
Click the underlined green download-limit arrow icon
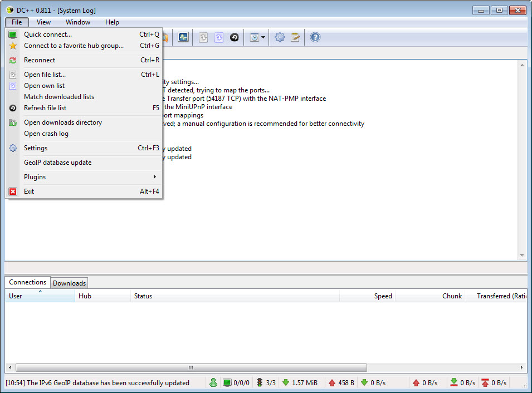453,382
